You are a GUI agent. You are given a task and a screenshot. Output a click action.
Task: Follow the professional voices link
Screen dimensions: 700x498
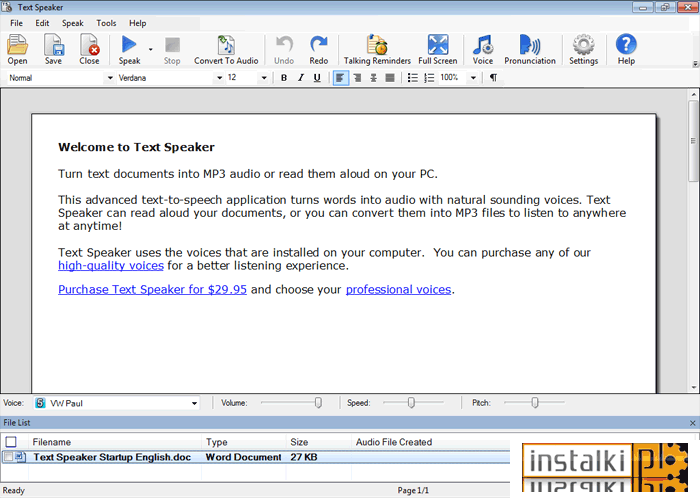399,290
